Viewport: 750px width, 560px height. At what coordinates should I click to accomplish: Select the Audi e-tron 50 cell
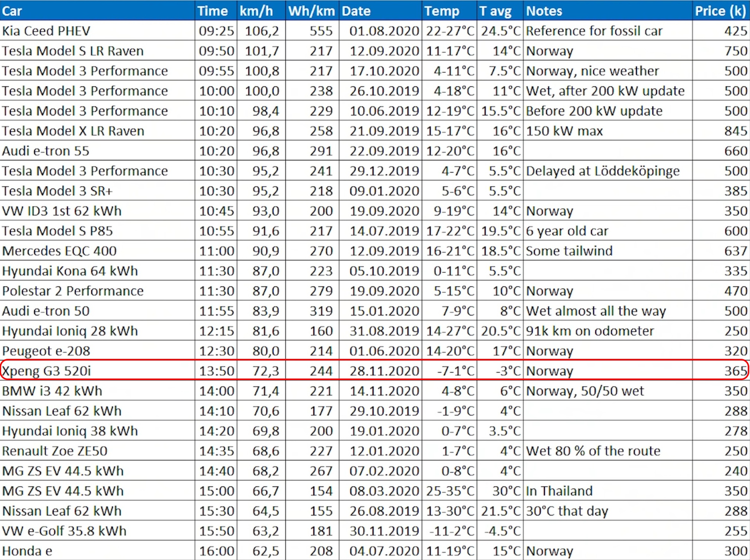pos(97,311)
